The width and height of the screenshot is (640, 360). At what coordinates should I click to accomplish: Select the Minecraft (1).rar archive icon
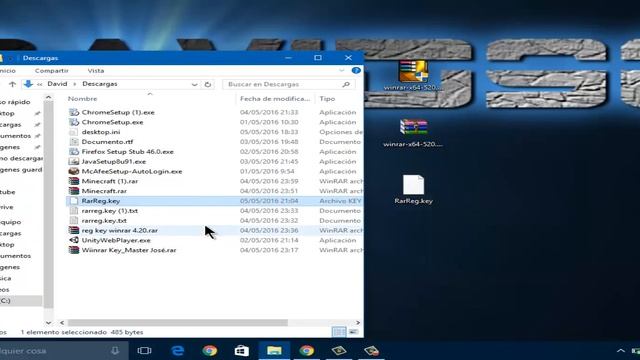(x=74, y=181)
